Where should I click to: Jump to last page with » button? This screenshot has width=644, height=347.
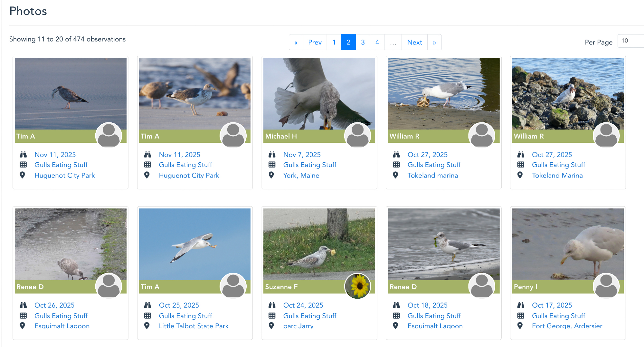tap(434, 42)
